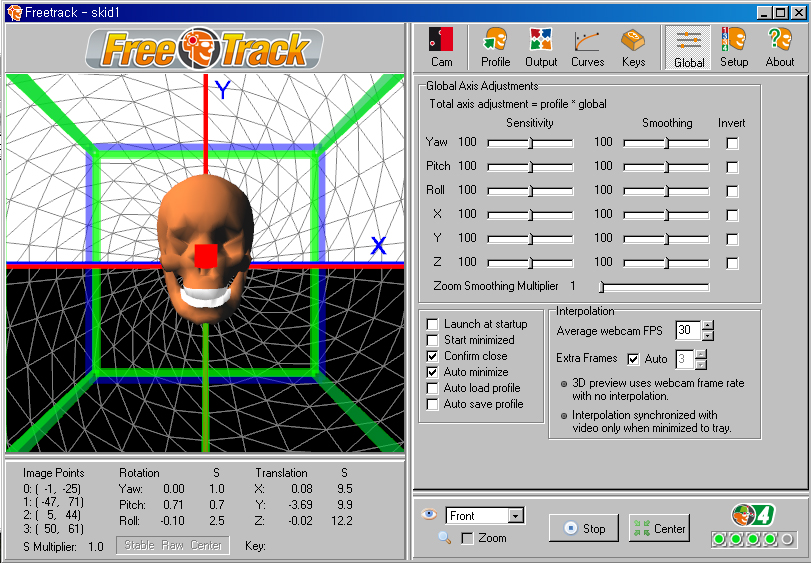Open the Profile tab

point(495,47)
